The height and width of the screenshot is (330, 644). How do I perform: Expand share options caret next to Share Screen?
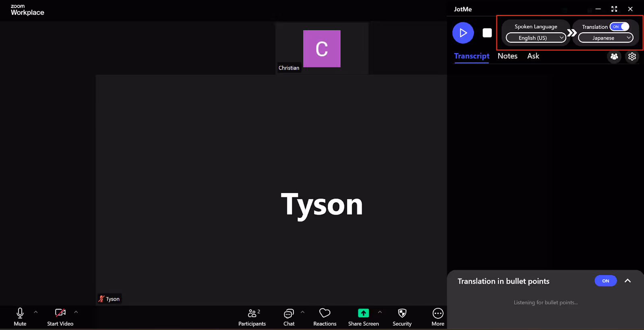[380, 312]
